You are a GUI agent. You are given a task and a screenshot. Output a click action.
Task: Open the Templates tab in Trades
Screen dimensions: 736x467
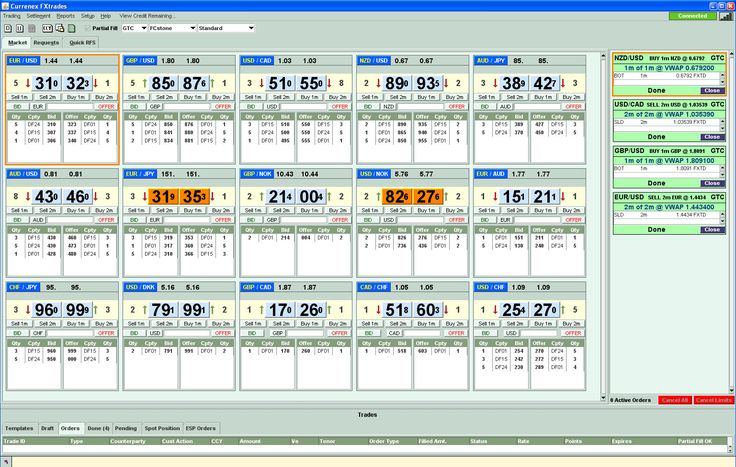point(19,429)
